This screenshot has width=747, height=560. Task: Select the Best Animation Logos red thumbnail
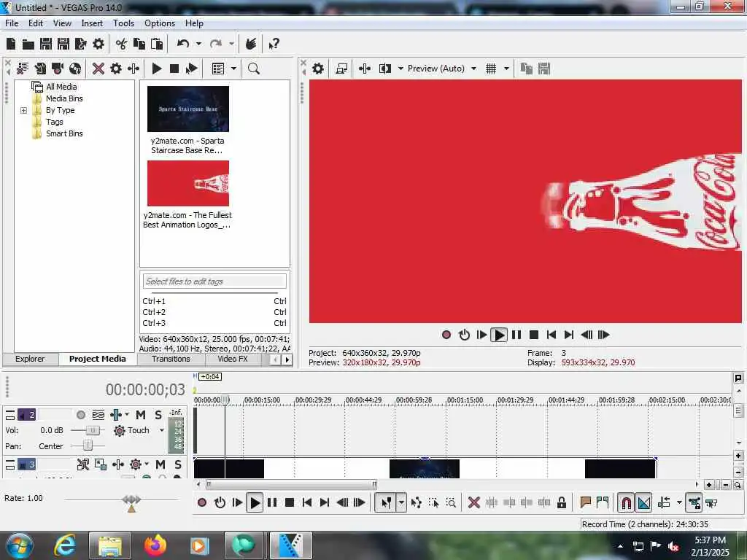click(x=188, y=183)
